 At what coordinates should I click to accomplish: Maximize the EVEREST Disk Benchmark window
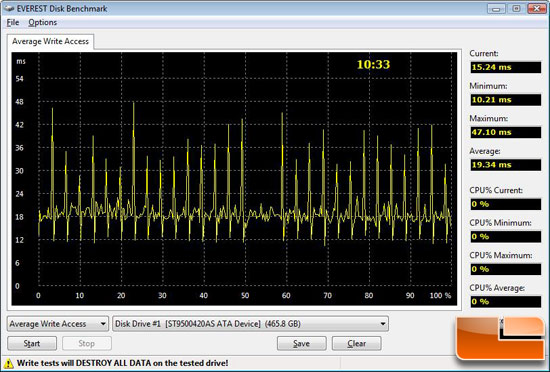click(x=516, y=8)
